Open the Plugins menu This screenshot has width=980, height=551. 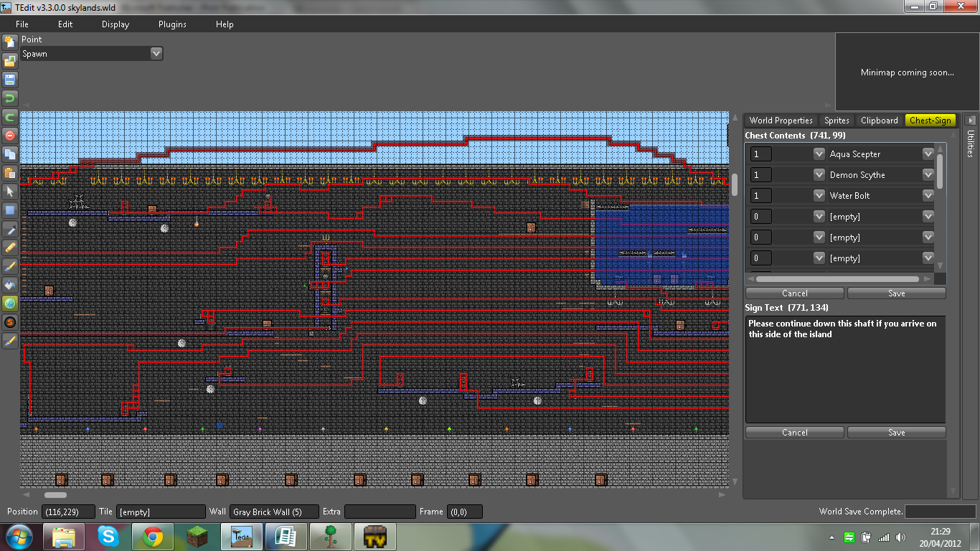[x=172, y=24]
